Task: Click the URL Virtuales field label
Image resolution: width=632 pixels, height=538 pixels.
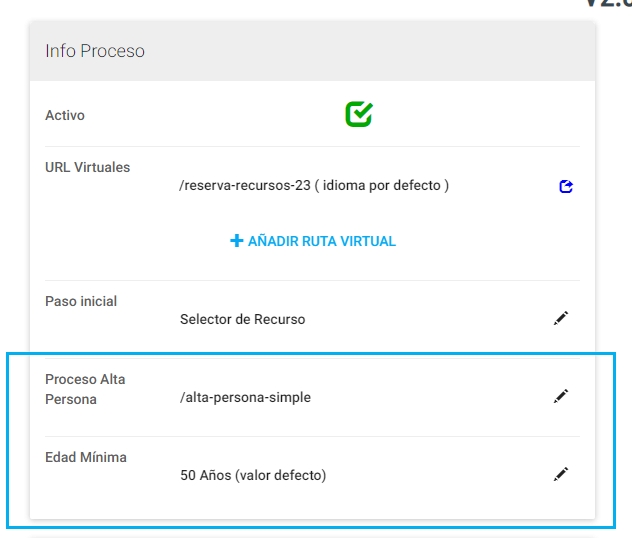Action: pyautogui.click(x=87, y=167)
